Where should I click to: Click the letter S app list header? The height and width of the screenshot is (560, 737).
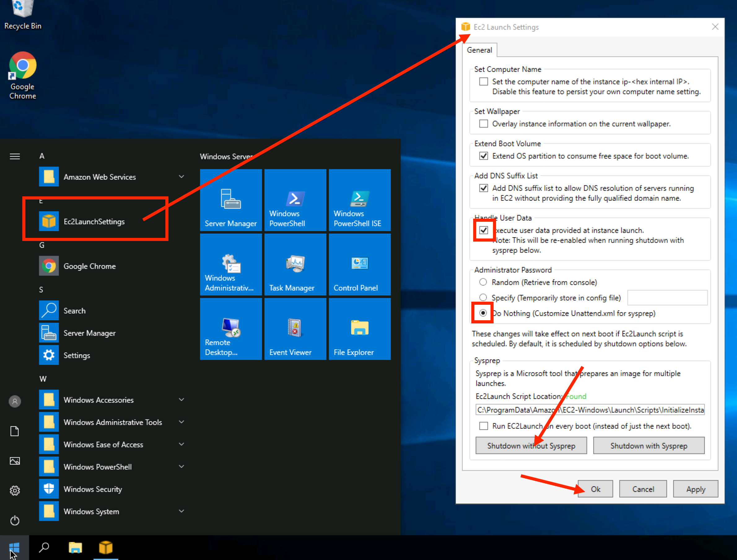pyautogui.click(x=41, y=290)
